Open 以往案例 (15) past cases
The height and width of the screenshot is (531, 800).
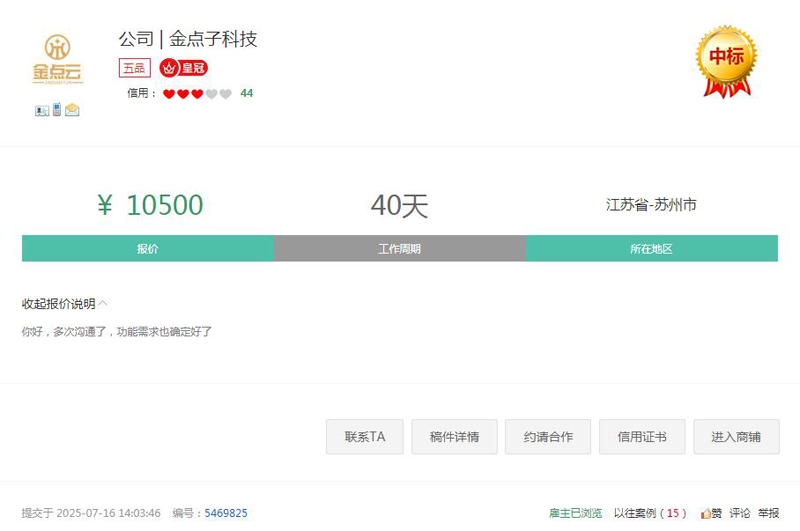tap(650, 513)
